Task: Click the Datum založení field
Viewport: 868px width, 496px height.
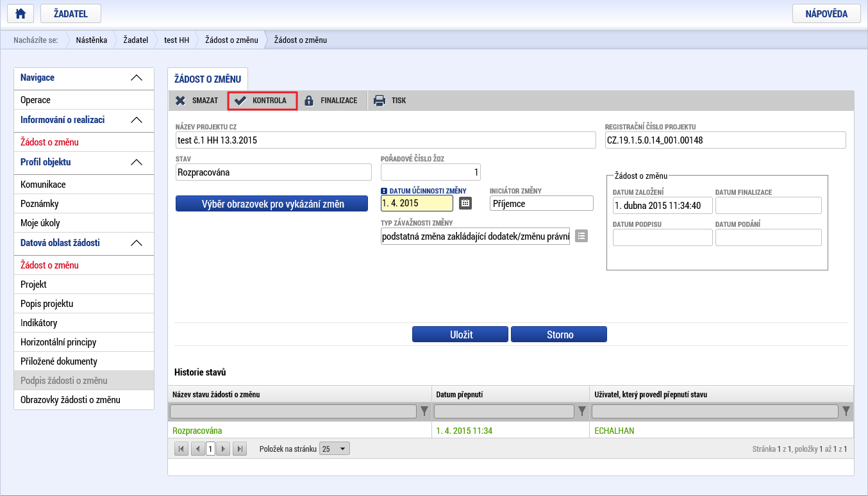Action: pos(663,206)
